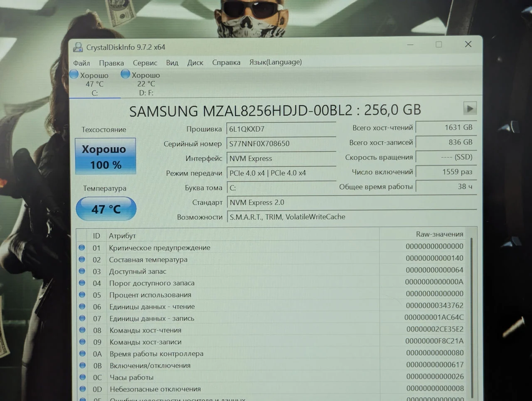Click status dot of attribute 0C row
This screenshot has width=532, height=401.
[x=82, y=377]
